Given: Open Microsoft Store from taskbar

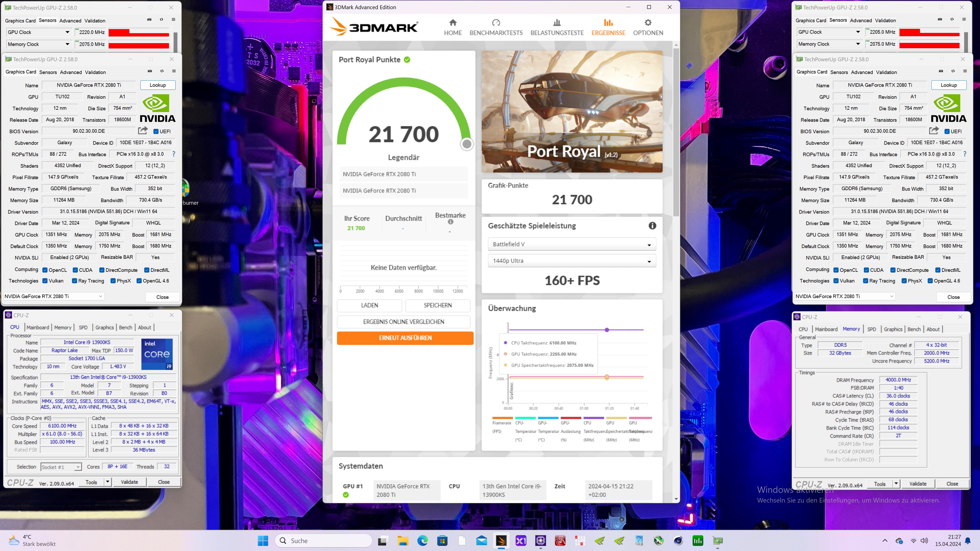Looking at the screenshot, I should 442,541.
